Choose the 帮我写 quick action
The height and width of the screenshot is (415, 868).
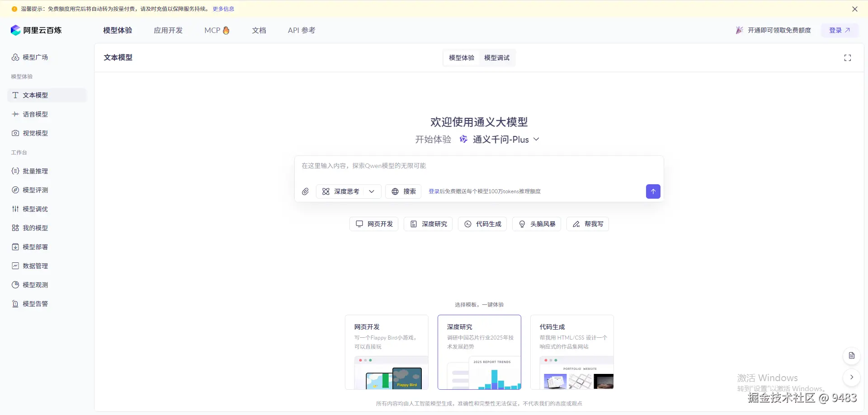588,224
